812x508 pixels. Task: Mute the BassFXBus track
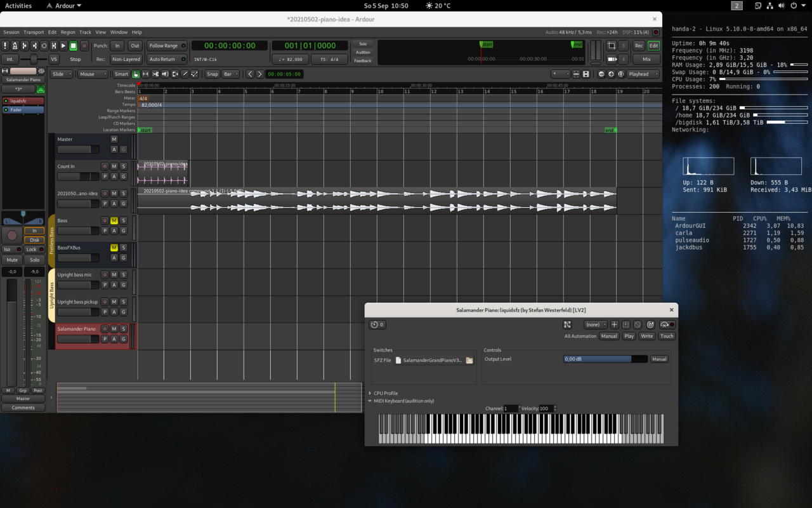click(x=114, y=248)
